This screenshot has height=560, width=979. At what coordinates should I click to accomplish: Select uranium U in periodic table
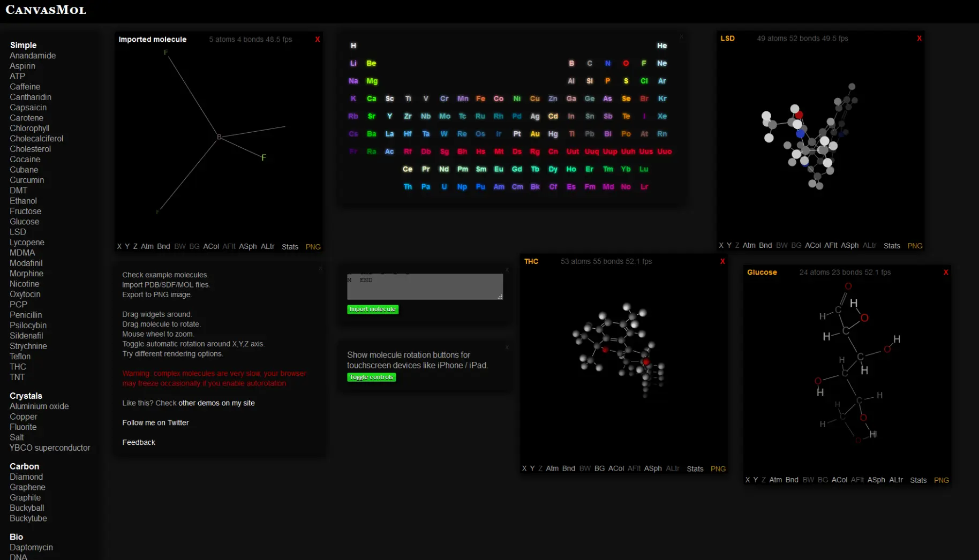tap(444, 187)
